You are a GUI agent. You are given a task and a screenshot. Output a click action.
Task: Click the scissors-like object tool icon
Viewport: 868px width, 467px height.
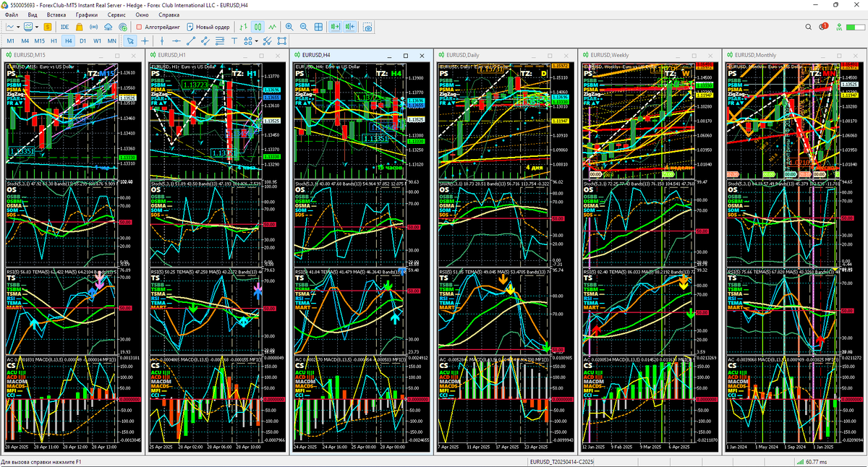click(268, 41)
